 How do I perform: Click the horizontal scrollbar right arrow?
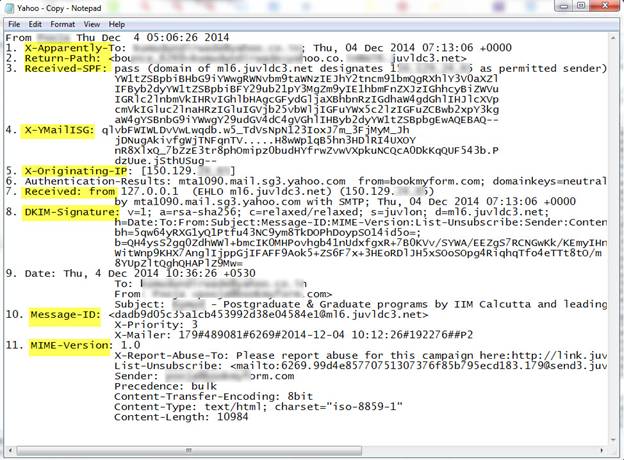[x=602, y=450]
